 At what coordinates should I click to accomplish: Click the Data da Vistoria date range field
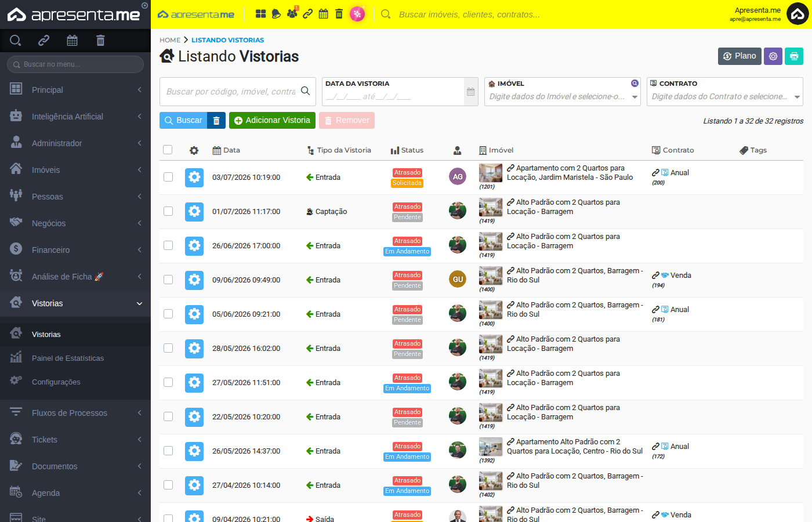393,96
